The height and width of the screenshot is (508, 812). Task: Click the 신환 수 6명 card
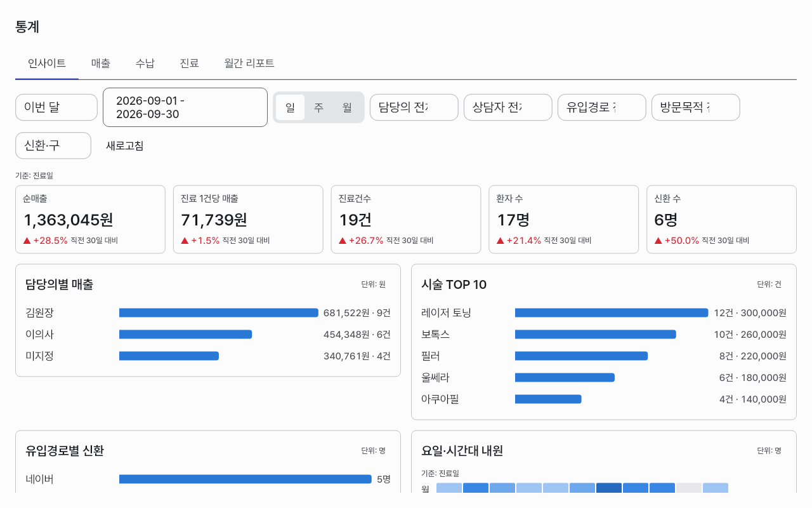tap(721, 220)
